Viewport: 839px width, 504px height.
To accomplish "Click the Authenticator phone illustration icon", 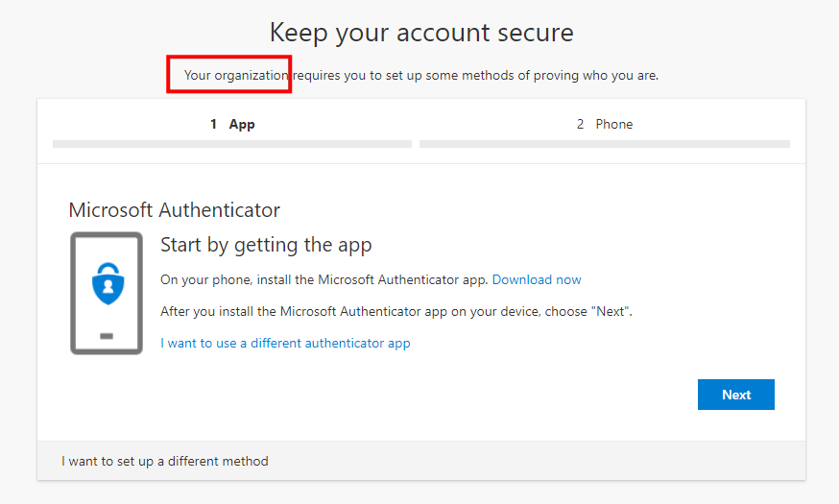I will tap(107, 293).
